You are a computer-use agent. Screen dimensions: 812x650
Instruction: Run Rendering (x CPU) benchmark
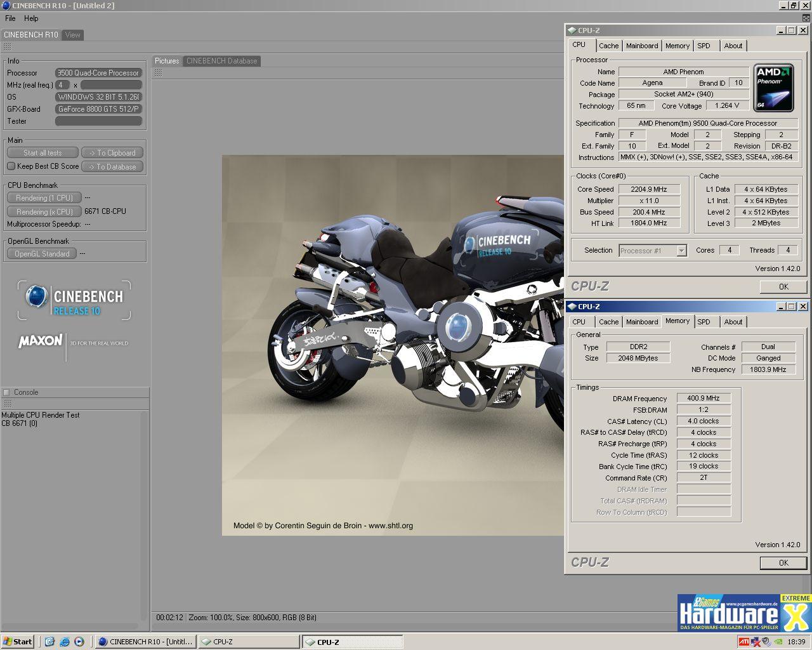click(x=44, y=212)
